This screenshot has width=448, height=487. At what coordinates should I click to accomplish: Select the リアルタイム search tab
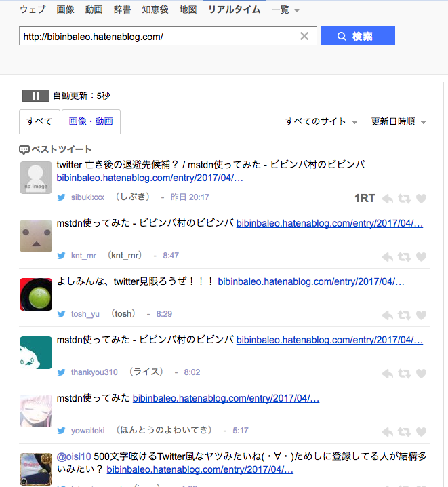click(235, 9)
